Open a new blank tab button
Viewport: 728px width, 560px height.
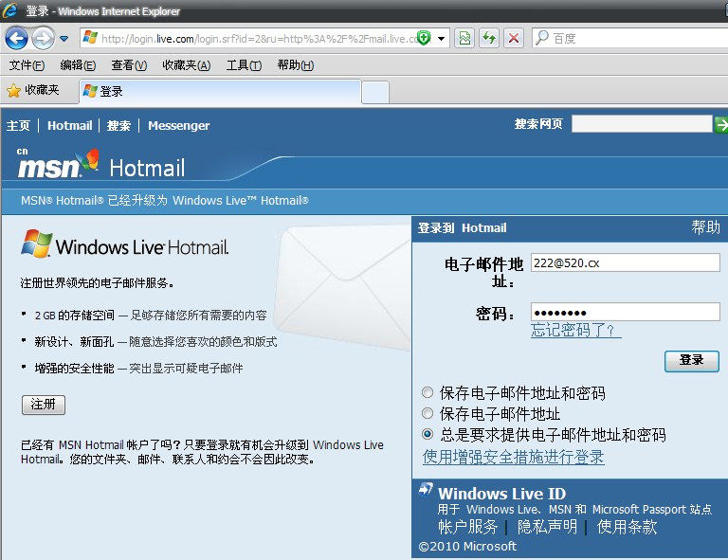[375, 92]
